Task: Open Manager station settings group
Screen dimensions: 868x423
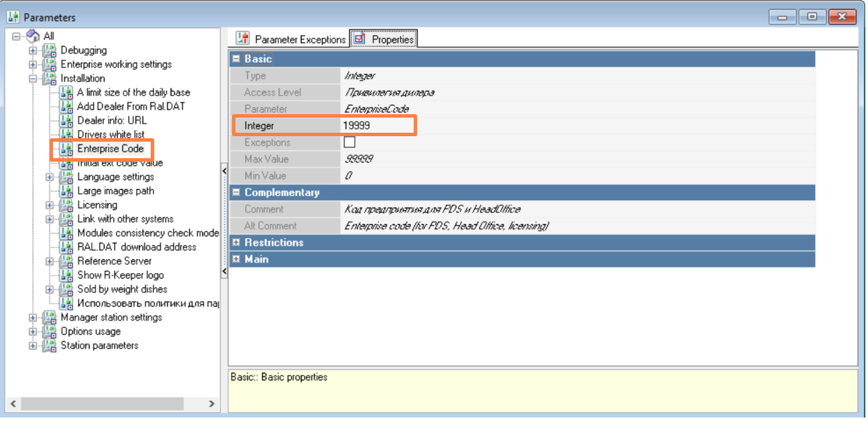Action: click(x=111, y=317)
